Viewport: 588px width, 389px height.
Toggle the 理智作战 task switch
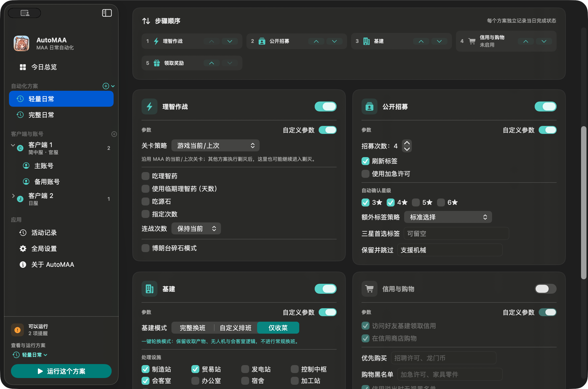[326, 107]
